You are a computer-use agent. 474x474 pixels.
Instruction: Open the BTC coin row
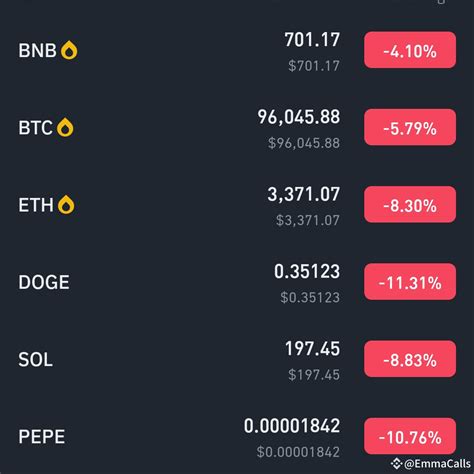click(237, 128)
